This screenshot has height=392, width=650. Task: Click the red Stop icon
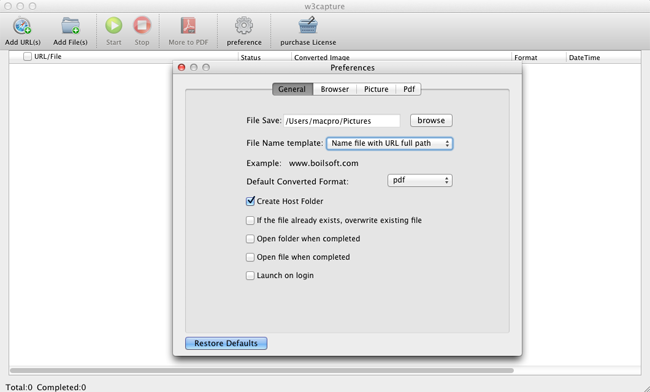(142, 25)
